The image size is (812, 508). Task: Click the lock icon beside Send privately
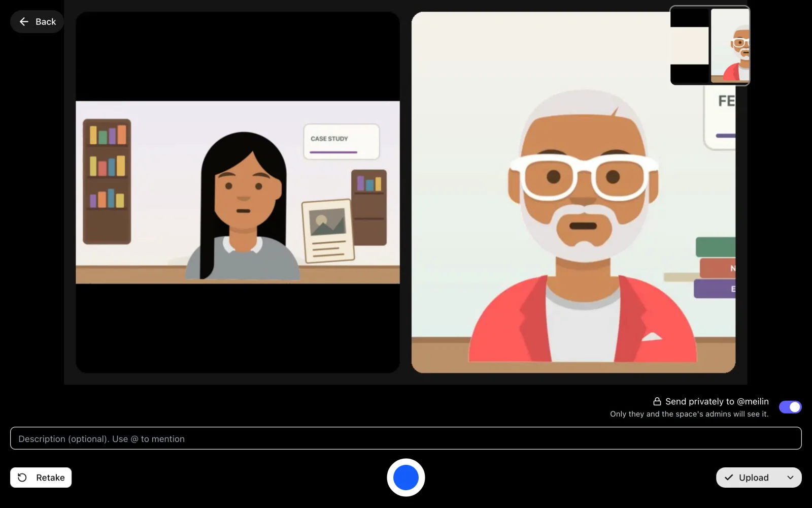click(657, 401)
